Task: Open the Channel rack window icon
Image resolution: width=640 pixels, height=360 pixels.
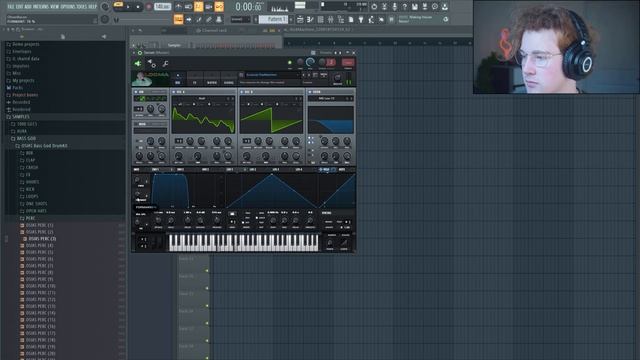Action: click(320, 19)
